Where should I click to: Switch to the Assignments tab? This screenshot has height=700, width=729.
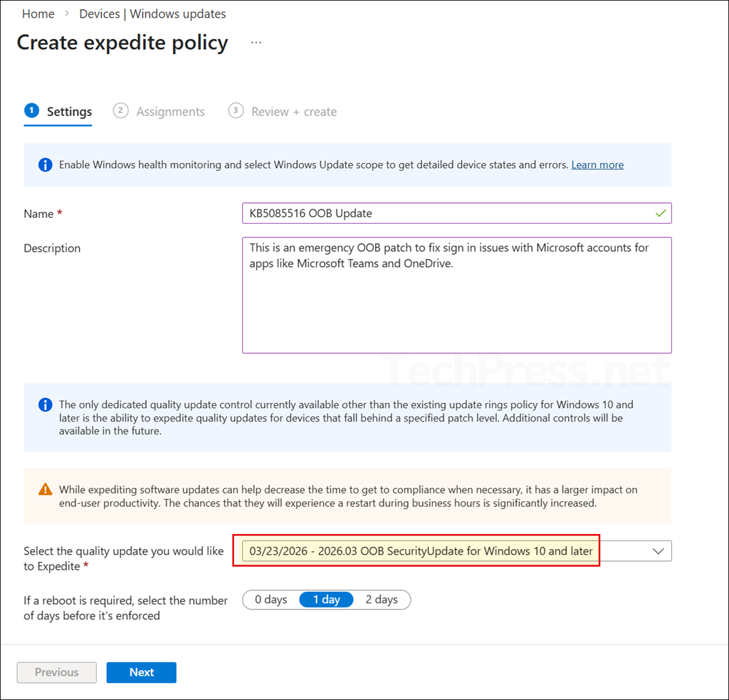[170, 111]
